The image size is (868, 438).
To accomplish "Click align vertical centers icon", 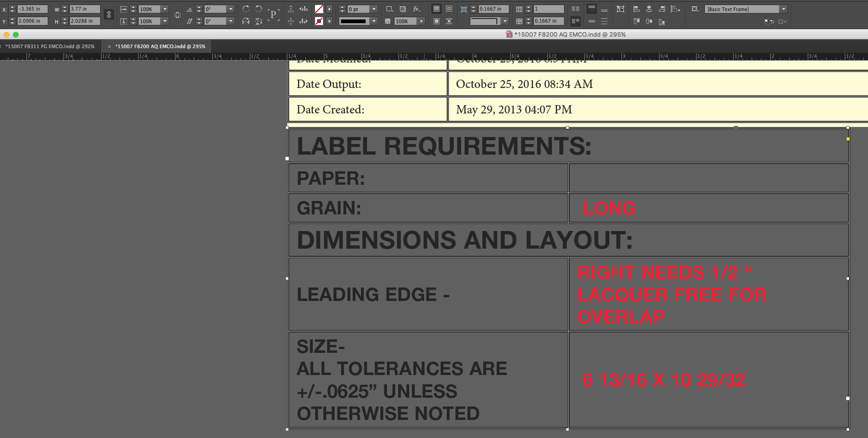I will [x=649, y=21].
